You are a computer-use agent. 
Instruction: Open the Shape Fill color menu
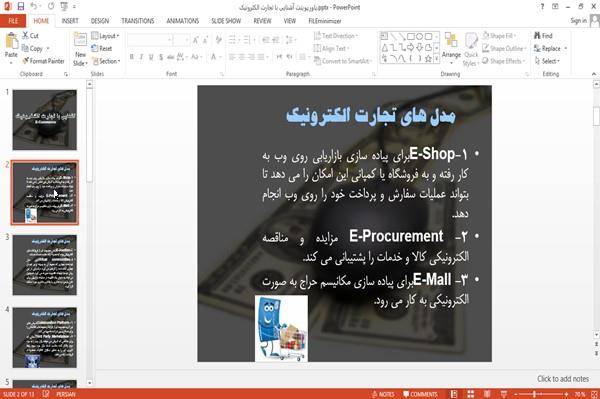[x=499, y=36]
